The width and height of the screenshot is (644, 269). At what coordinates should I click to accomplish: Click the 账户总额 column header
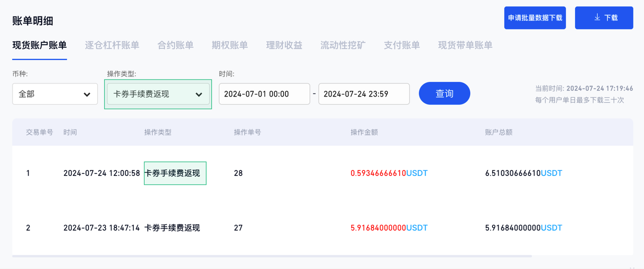498,132
